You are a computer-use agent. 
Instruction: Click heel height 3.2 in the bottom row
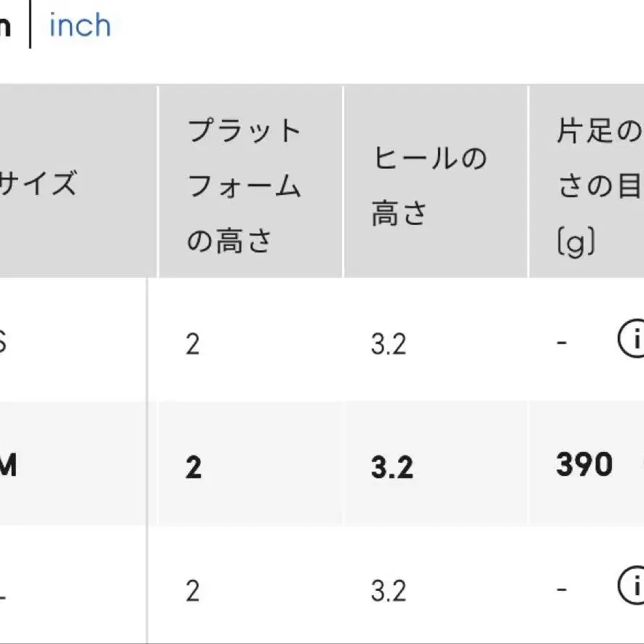[389, 591]
